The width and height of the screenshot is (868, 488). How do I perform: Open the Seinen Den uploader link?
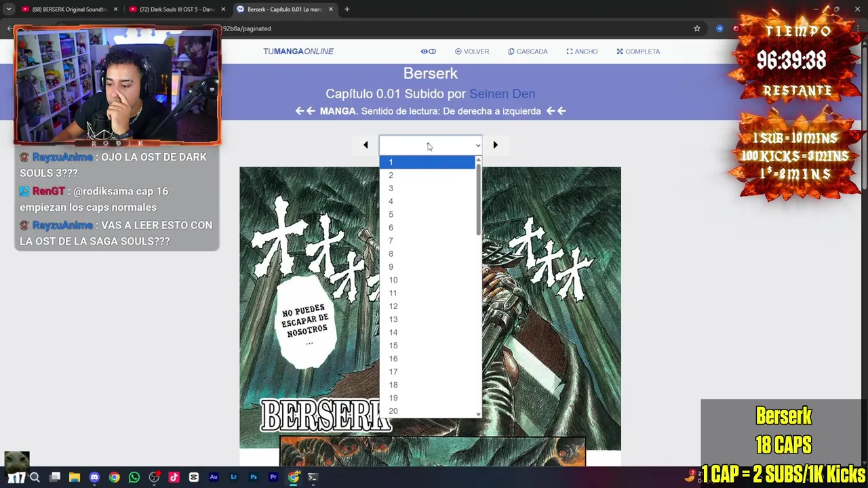(x=502, y=94)
